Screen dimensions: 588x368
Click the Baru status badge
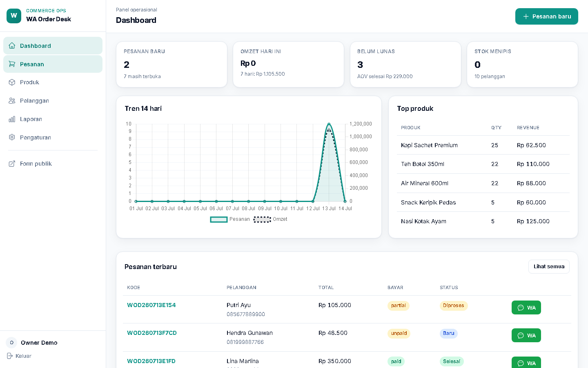point(449,333)
